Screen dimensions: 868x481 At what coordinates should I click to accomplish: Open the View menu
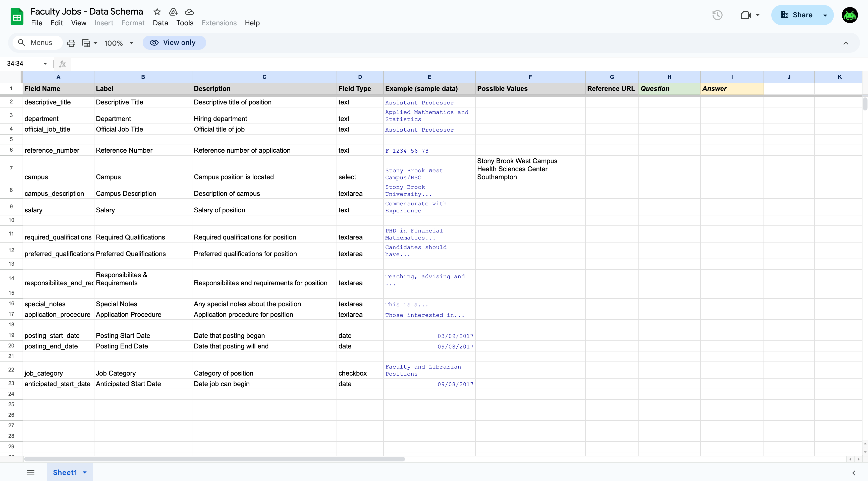[x=79, y=23]
